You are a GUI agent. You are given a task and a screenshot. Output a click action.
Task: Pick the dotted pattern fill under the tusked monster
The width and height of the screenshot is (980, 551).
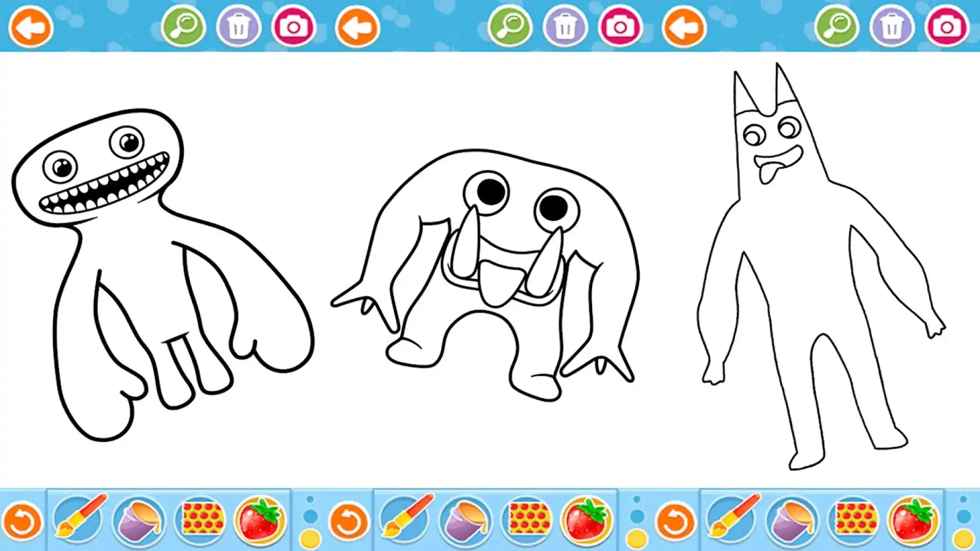528,520
